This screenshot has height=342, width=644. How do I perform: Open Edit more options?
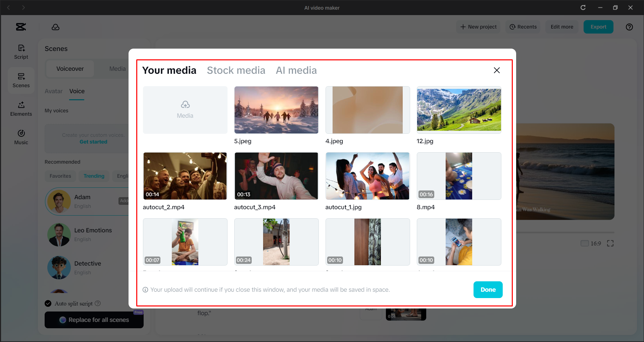pos(562,27)
